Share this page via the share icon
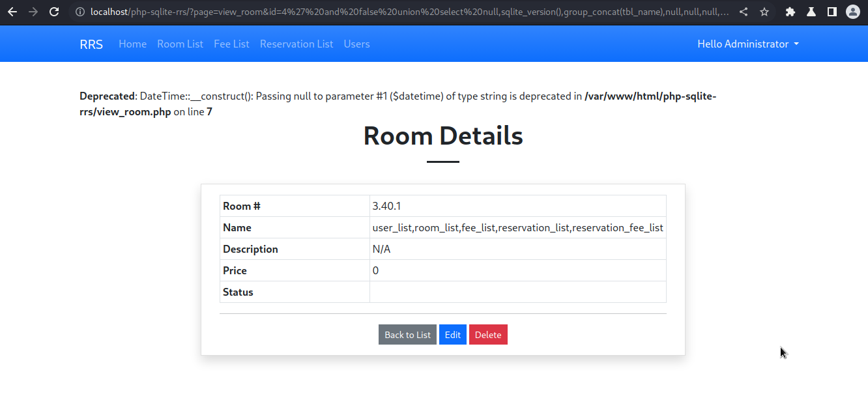868x398 pixels. tap(744, 12)
